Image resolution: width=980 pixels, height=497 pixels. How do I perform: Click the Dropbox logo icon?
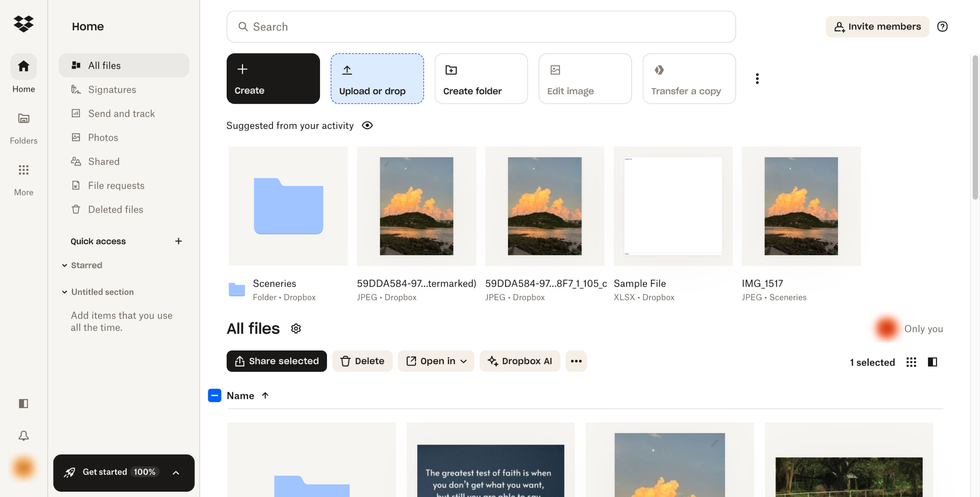click(x=23, y=24)
